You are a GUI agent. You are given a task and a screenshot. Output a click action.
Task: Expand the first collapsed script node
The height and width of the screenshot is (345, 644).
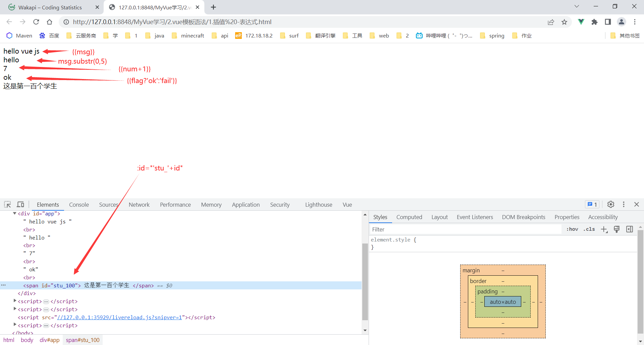[x=14, y=301]
